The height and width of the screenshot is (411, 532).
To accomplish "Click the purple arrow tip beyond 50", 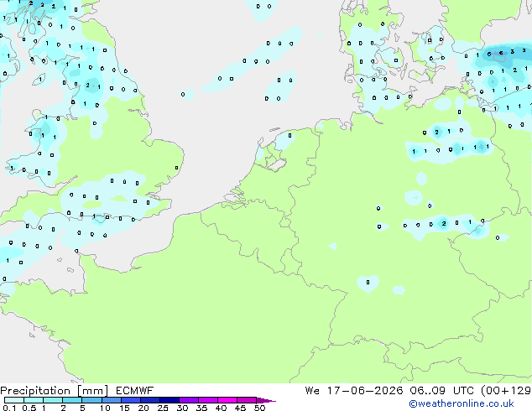I will pos(266,400).
